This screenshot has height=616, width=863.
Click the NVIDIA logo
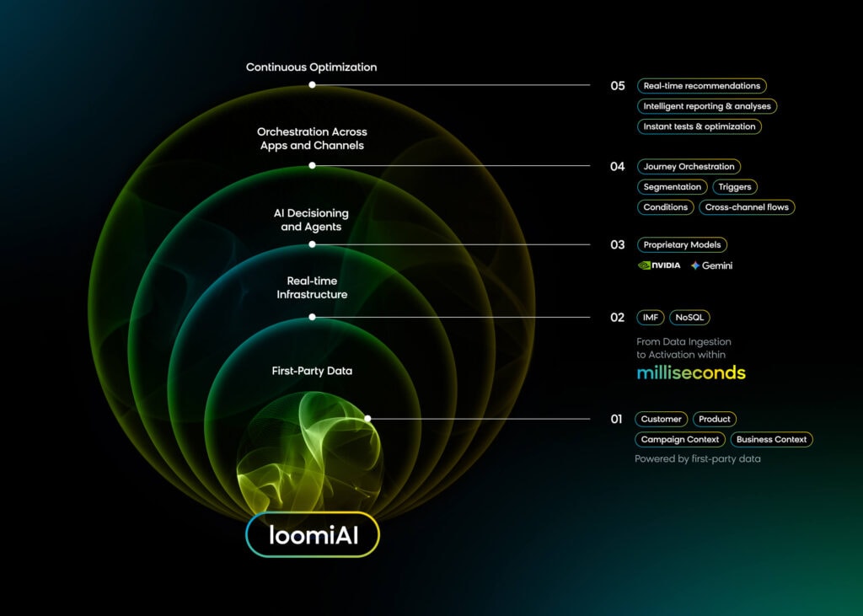tap(659, 265)
